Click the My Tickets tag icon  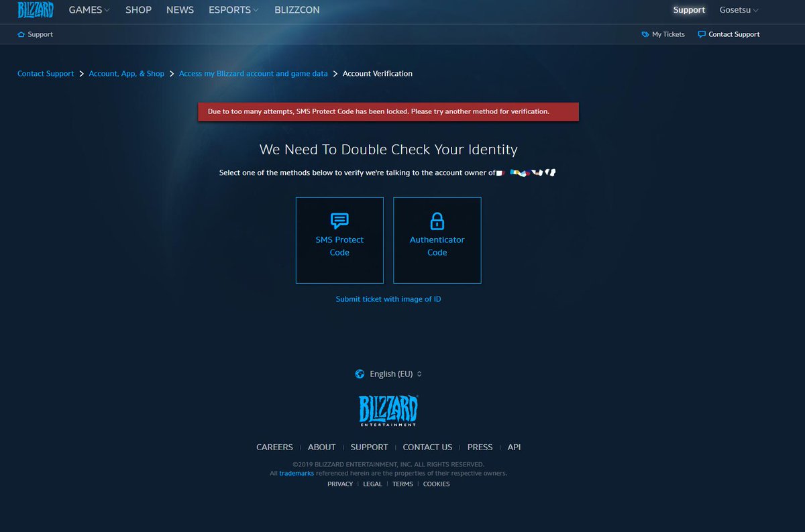(x=645, y=34)
